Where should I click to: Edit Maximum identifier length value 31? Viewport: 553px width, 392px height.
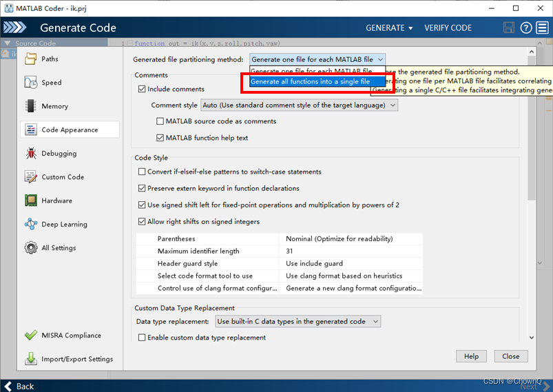351,251
